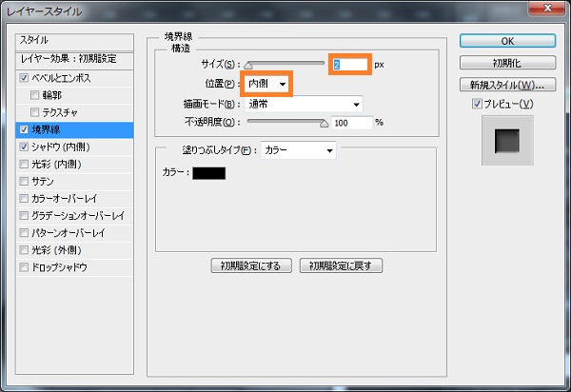Click the サイズ px input field
Viewport: 571px width, 392px height.
click(x=350, y=65)
